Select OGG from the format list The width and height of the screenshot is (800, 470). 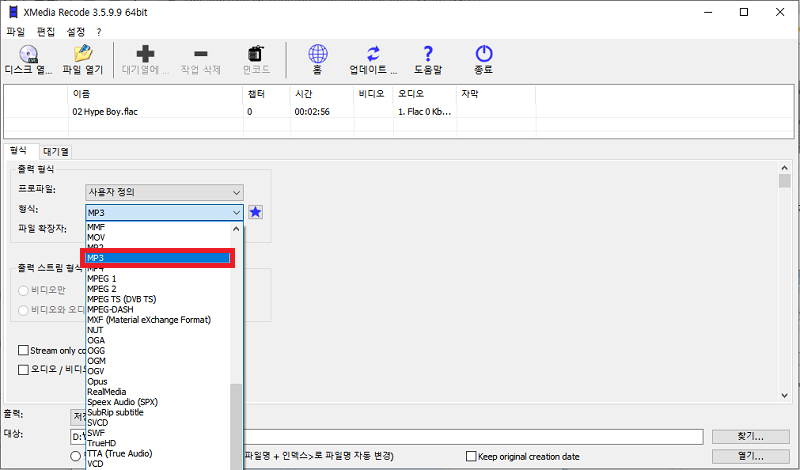click(96, 350)
